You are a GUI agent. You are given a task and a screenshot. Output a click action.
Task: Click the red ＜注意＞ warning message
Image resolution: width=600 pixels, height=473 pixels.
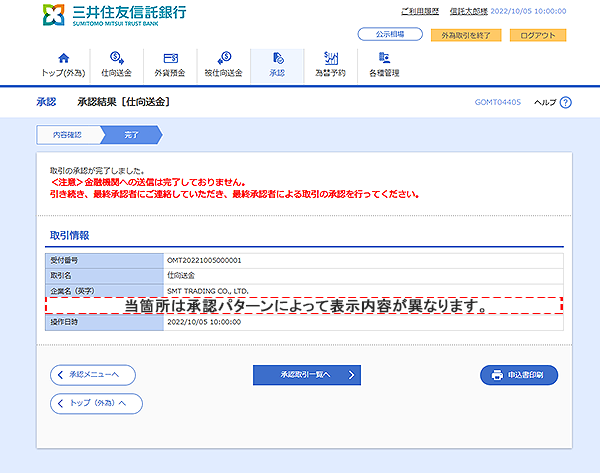click(x=234, y=188)
